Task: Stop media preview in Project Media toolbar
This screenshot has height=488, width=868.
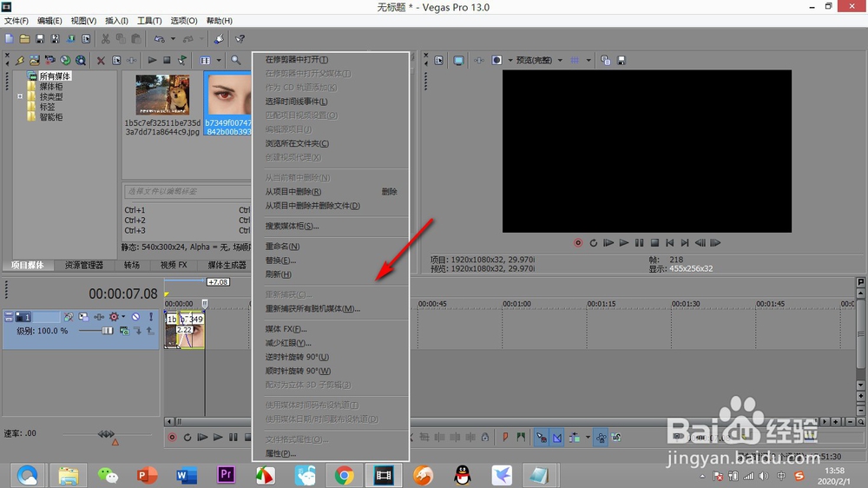Action: [167, 61]
